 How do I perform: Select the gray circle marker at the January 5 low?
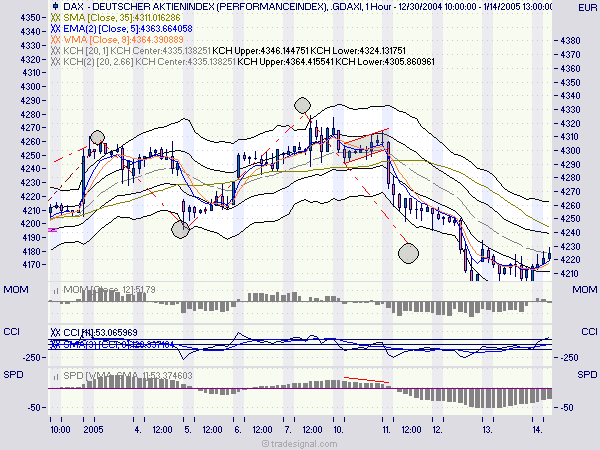coord(180,230)
